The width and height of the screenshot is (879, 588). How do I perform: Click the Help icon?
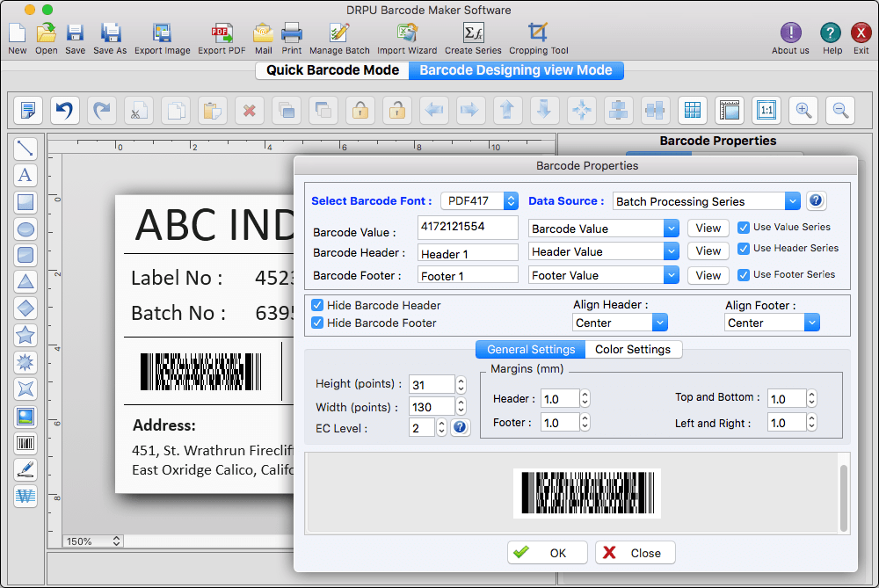(x=831, y=33)
